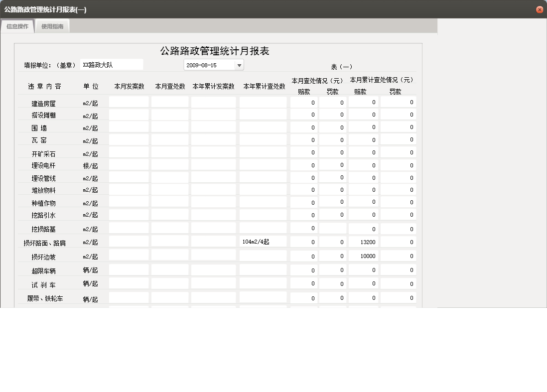Click 建造房屋 row's 本月发案数 cell

(x=128, y=102)
